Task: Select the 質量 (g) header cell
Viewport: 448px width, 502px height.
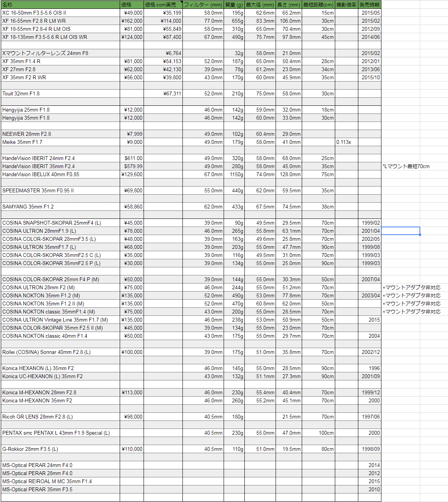Action: pos(234,5)
